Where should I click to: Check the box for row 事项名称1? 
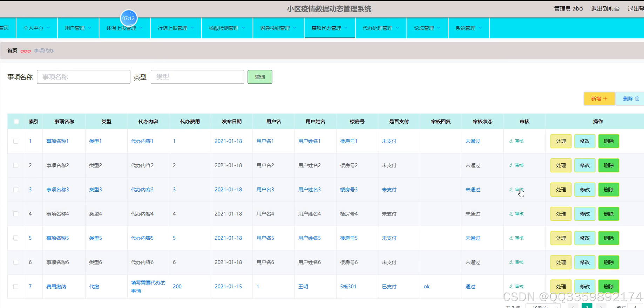16,141
